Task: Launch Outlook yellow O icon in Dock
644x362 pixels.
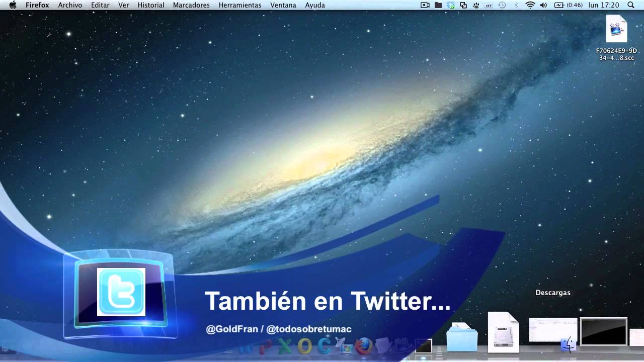Action: pos(305,346)
